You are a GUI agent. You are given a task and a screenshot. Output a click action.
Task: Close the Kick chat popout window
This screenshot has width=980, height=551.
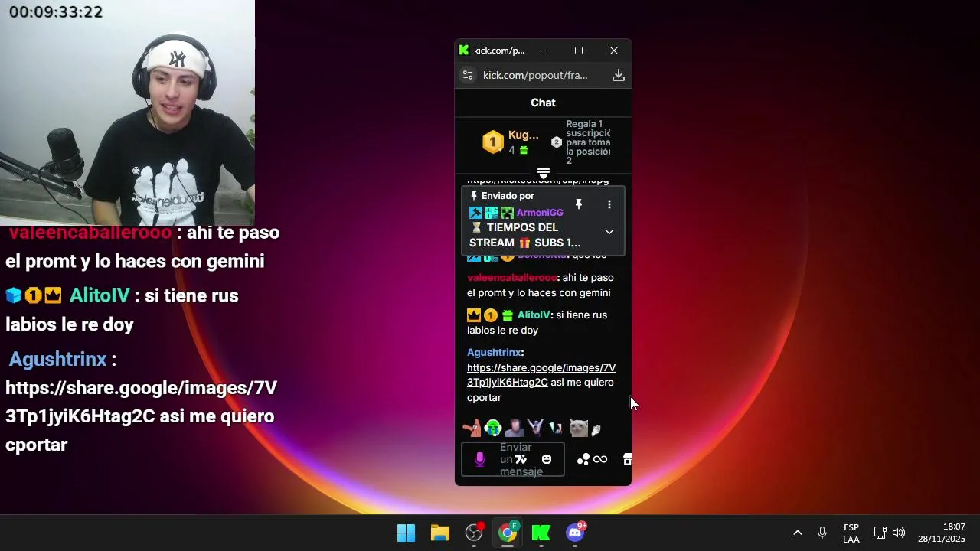pyautogui.click(x=614, y=51)
